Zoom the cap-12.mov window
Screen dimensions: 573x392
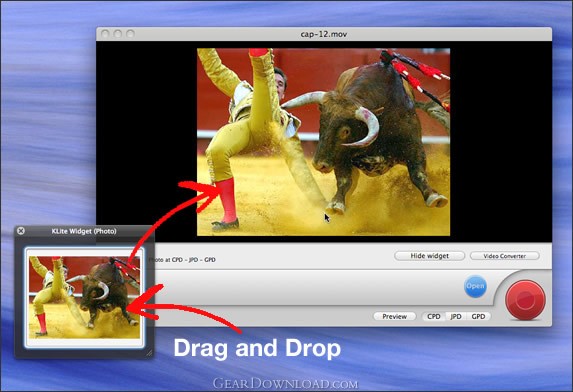pyautogui.click(x=130, y=34)
